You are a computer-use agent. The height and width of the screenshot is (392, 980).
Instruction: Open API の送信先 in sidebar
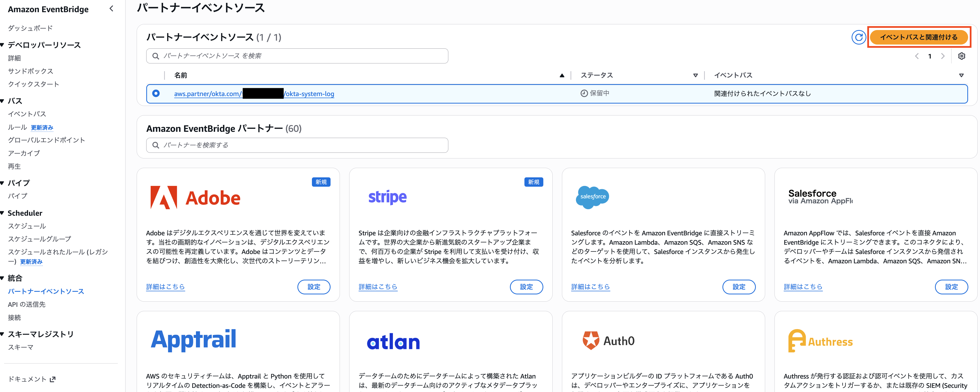27,304
